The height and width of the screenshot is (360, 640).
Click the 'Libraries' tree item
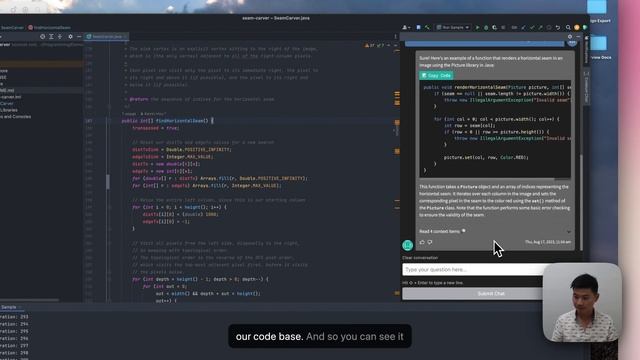(9, 110)
